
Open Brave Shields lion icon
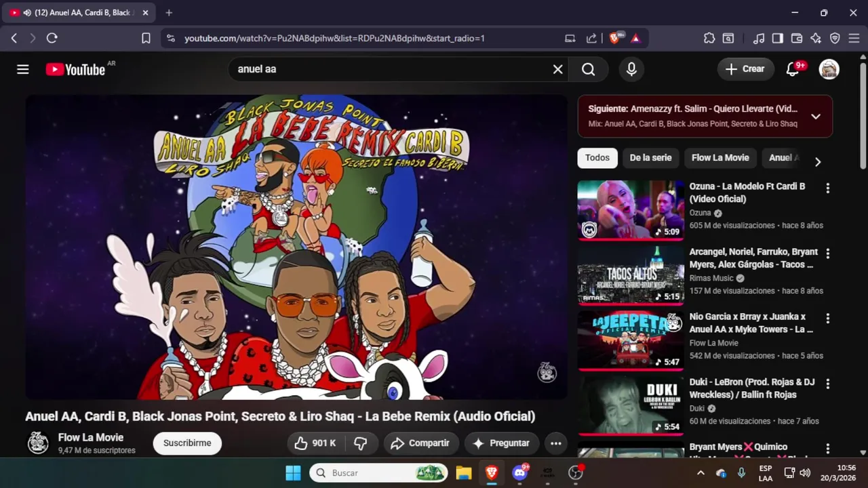click(x=615, y=39)
